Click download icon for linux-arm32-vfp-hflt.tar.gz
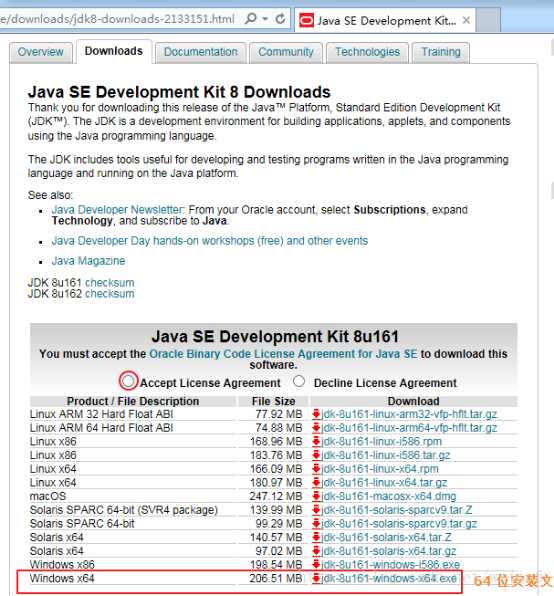 click(316, 414)
